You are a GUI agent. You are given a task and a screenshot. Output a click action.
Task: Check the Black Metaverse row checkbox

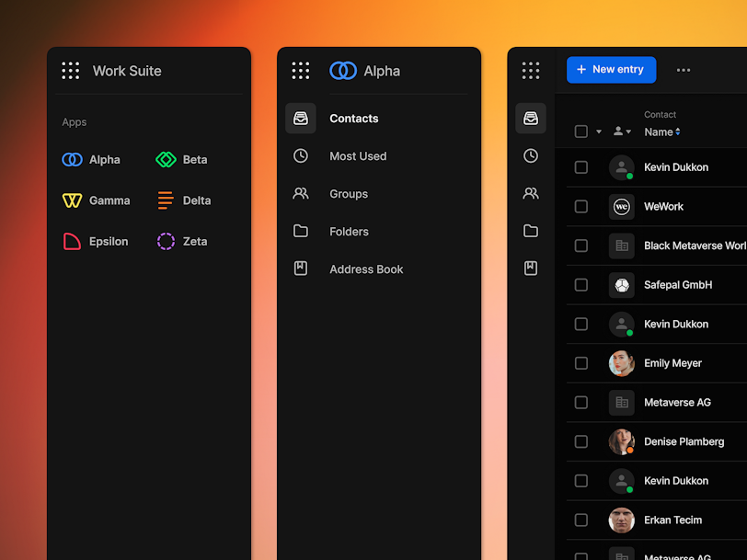[581, 246]
